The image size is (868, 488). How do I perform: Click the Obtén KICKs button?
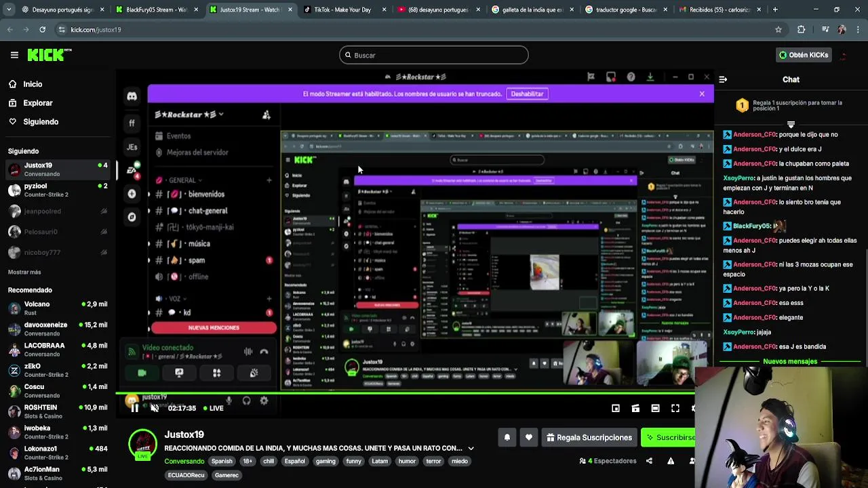pyautogui.click(x=804, y=55)
